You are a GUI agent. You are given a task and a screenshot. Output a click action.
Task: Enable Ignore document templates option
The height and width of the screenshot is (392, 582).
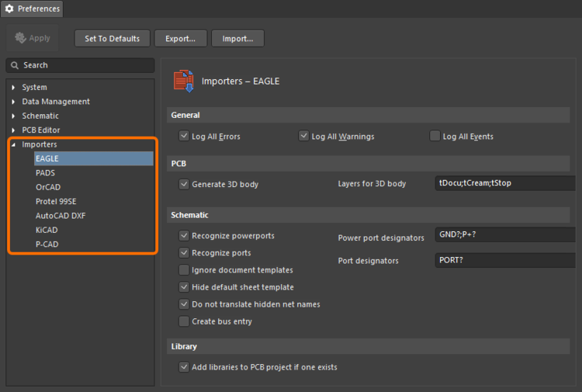click(x=184, y=270)
